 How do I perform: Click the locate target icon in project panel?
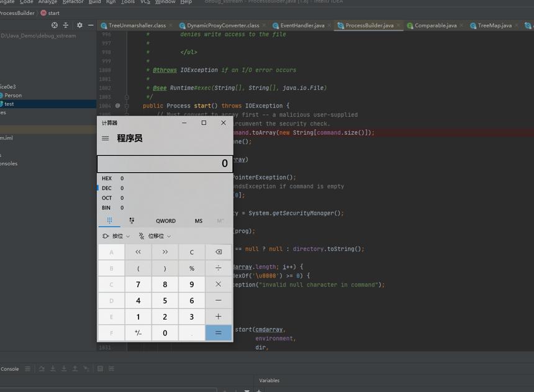[x=55, y=25]
